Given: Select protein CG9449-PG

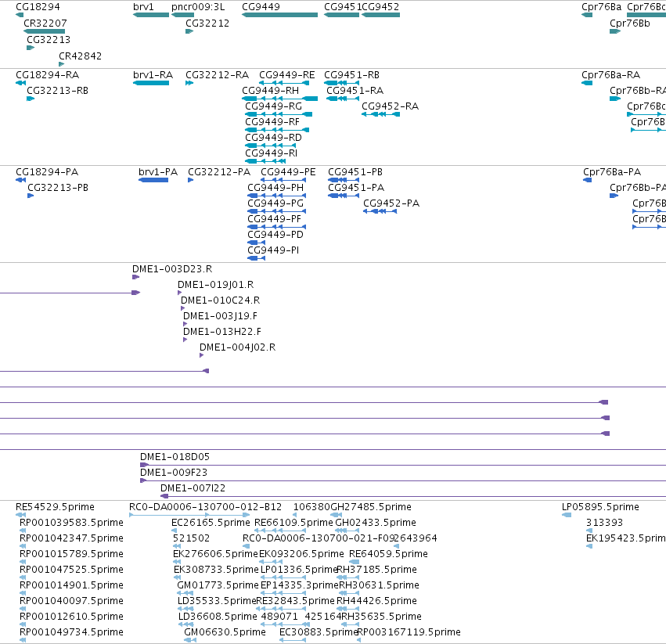Looking at the screenshot, I should point(275,203).
